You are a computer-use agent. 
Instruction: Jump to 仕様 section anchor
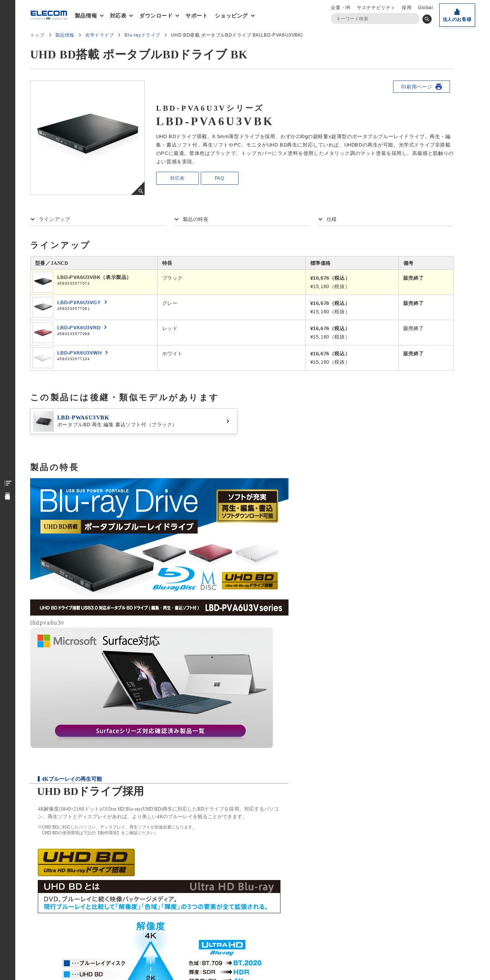point(385,219)
